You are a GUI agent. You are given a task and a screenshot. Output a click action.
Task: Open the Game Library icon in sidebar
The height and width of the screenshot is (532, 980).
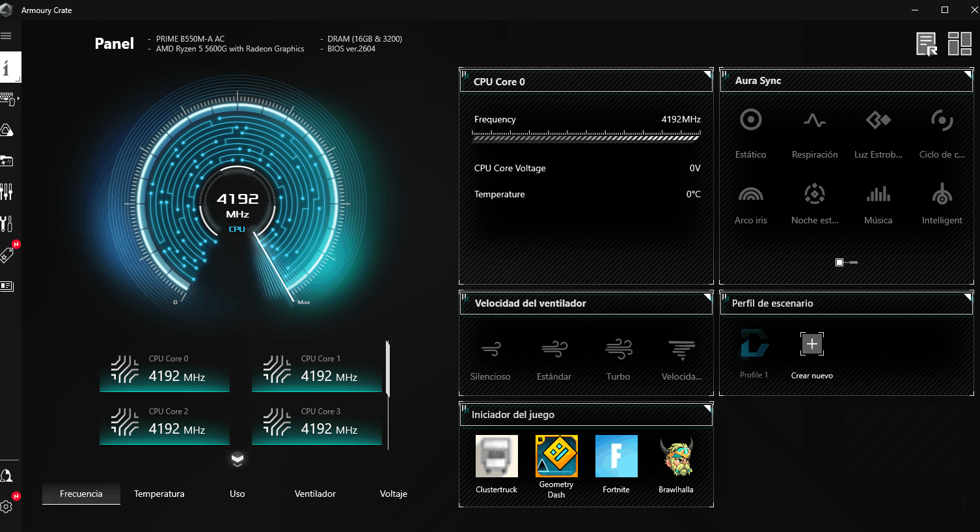tap(7, 161)
